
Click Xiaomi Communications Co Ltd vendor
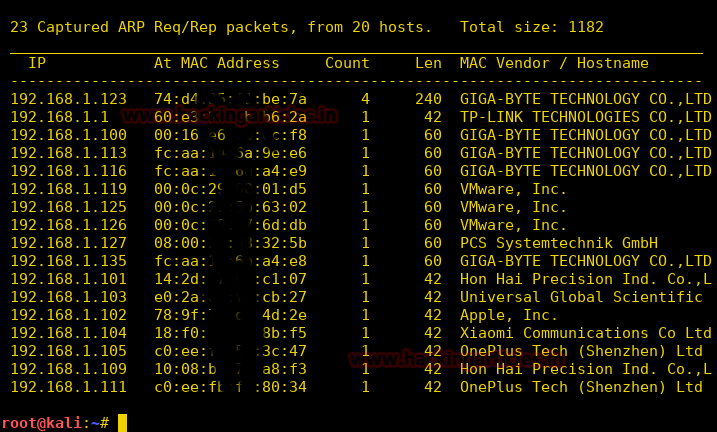coord(586,333)
